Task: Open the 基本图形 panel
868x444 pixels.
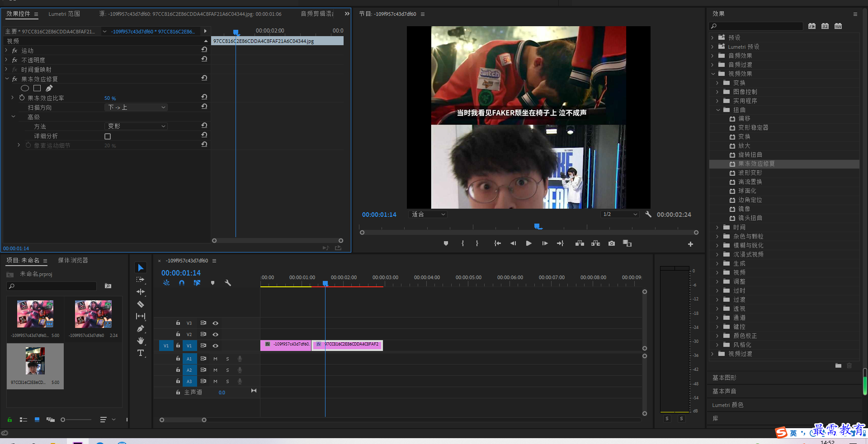Action: click(724, 378)
